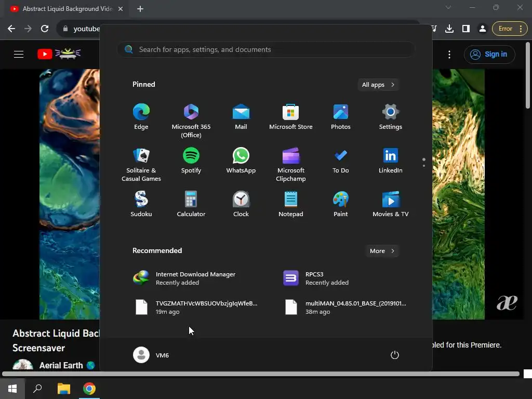Screen dimensions: 532x399
Task: Open the Mail app icon
Action: pos(241,117)
